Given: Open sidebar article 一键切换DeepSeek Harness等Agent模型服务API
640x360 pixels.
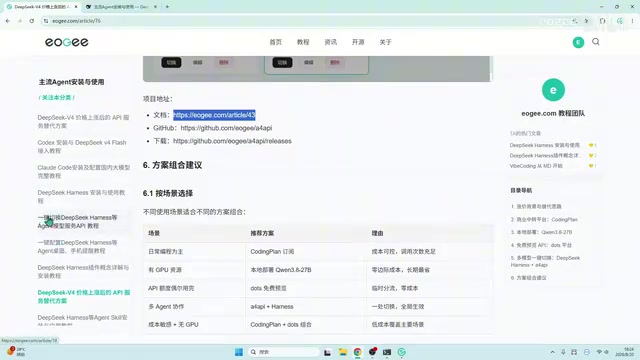Looking at the screenshot, I should click(78, 221).
